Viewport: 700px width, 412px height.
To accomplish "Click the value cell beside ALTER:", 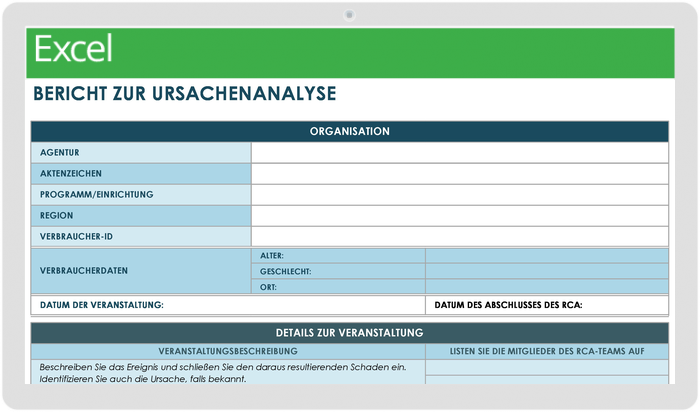I will pos(547,256).
